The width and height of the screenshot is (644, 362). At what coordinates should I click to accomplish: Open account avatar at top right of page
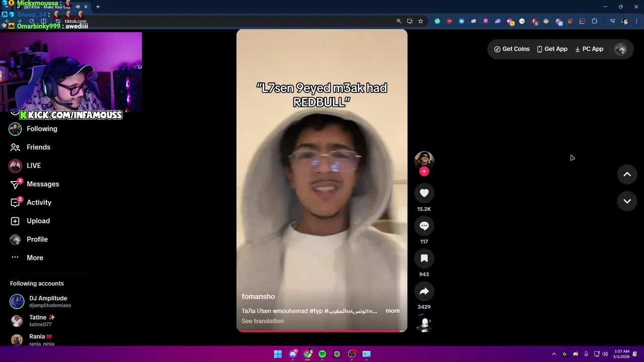[x=620, y=49]
